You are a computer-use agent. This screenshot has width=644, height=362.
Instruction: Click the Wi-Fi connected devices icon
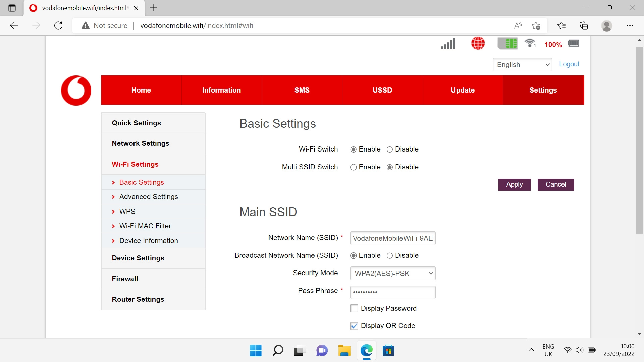530,43
